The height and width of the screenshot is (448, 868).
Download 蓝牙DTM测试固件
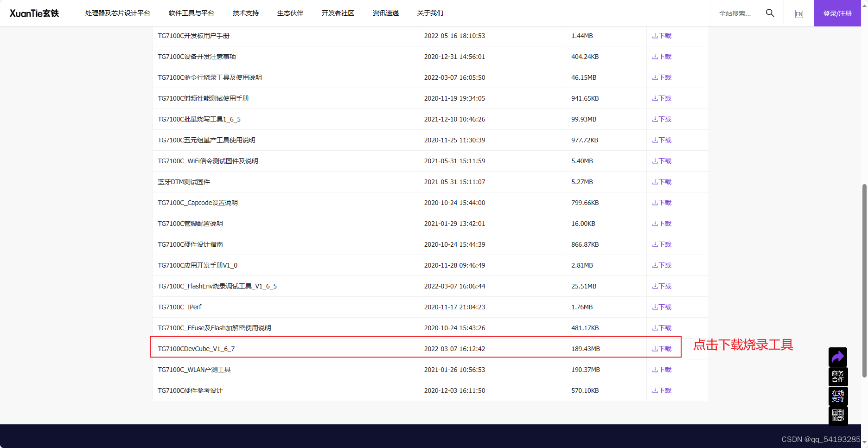point(662,182)
